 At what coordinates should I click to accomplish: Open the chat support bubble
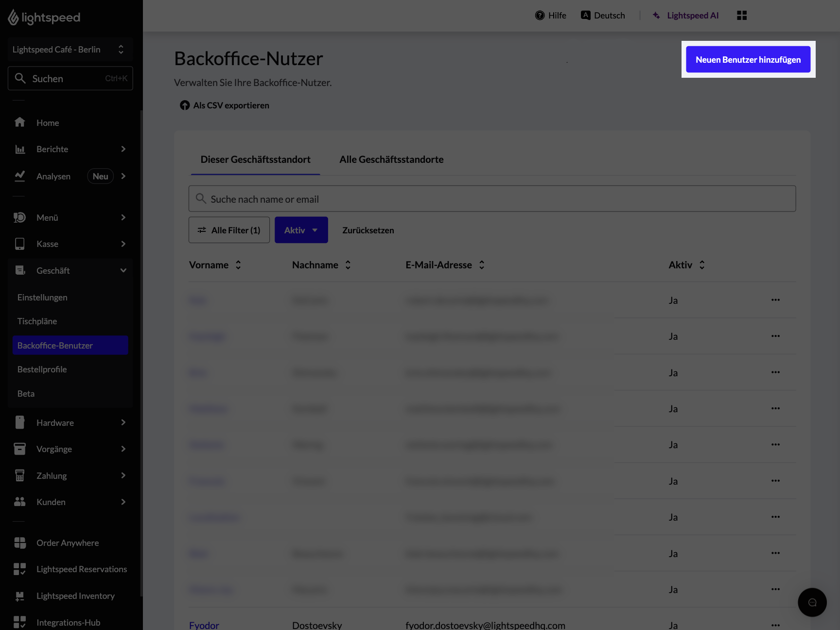coord(812,603)
